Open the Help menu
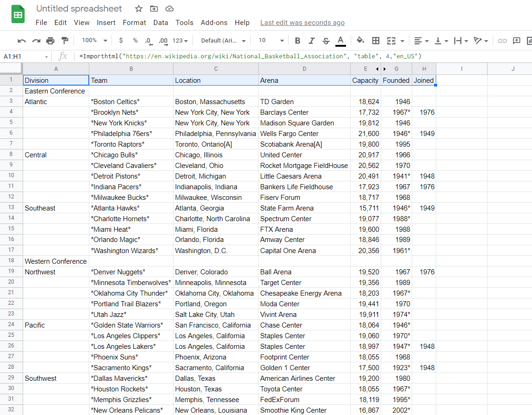This screenshot has width=532, height=415. [242, 22]
